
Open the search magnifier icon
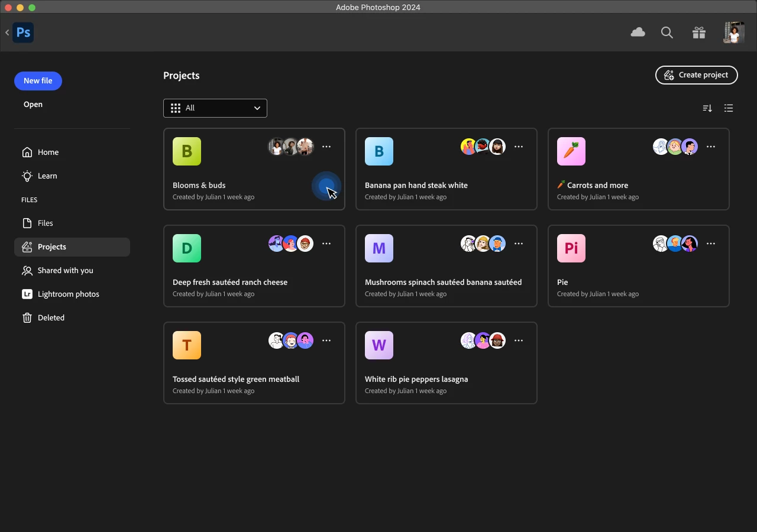667,33
